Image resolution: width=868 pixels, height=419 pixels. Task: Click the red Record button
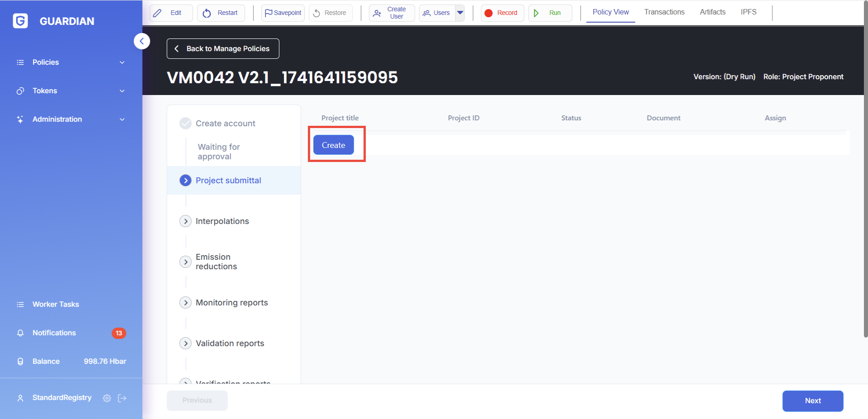502,13
